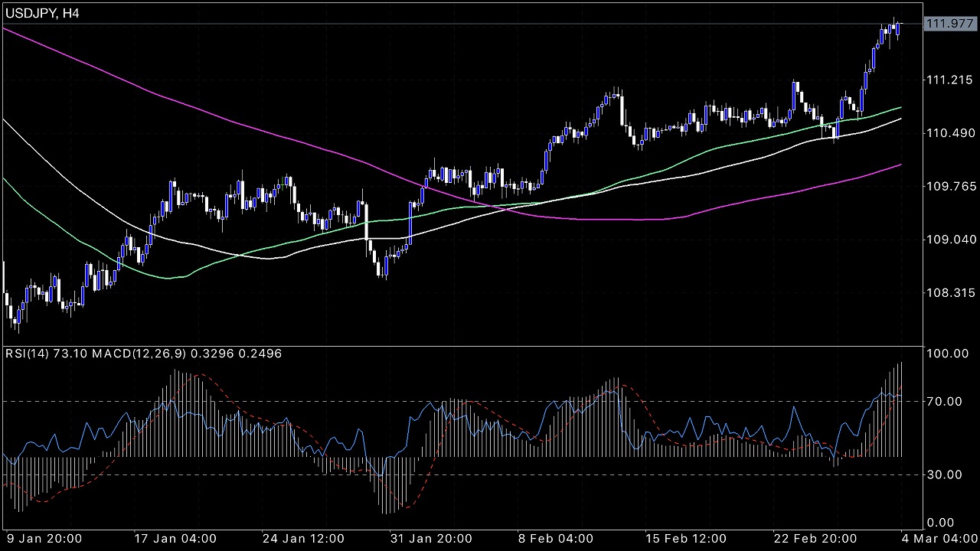Click the 108.315 price axis label
The image size is (980, 551).
[x=949, y=293]
